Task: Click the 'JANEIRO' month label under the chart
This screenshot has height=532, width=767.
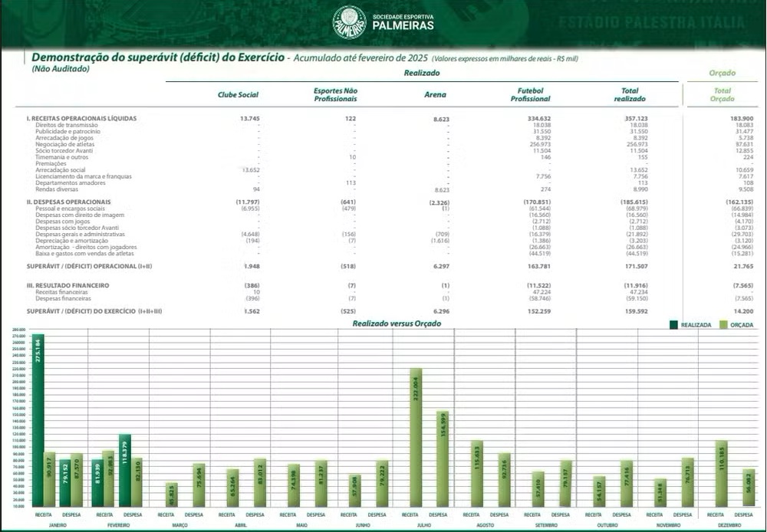Action: point(58,525)
